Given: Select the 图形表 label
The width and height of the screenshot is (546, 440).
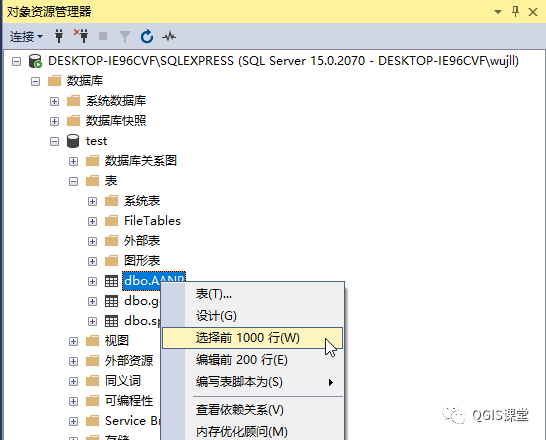Looking at the screenshot, I should (142, 261).
